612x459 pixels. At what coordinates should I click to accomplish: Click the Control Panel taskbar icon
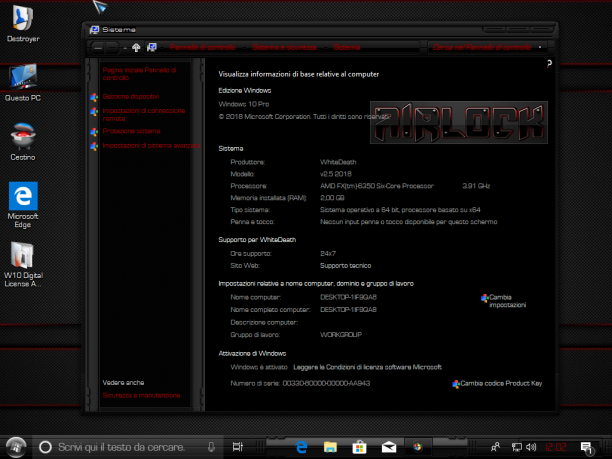coord(418,447)
